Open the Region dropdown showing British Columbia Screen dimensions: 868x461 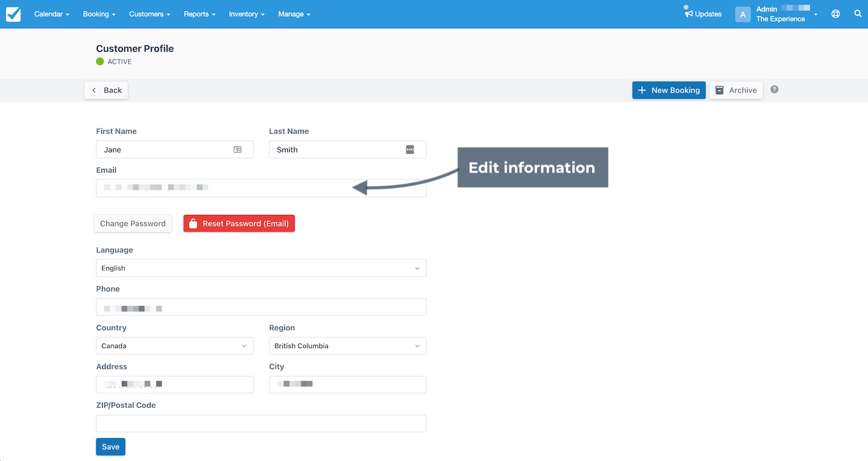point(347,346)
